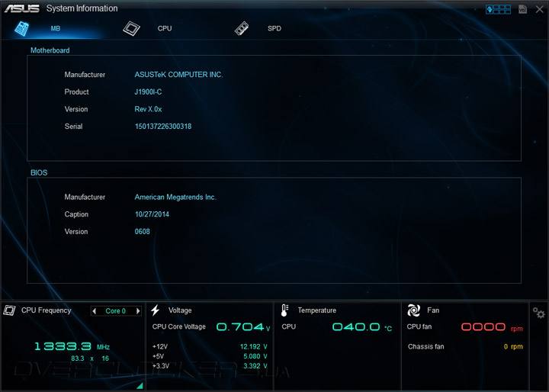549x392 pixels.
Task: Open monitor settings gear icon
Action: pos(538,313)
